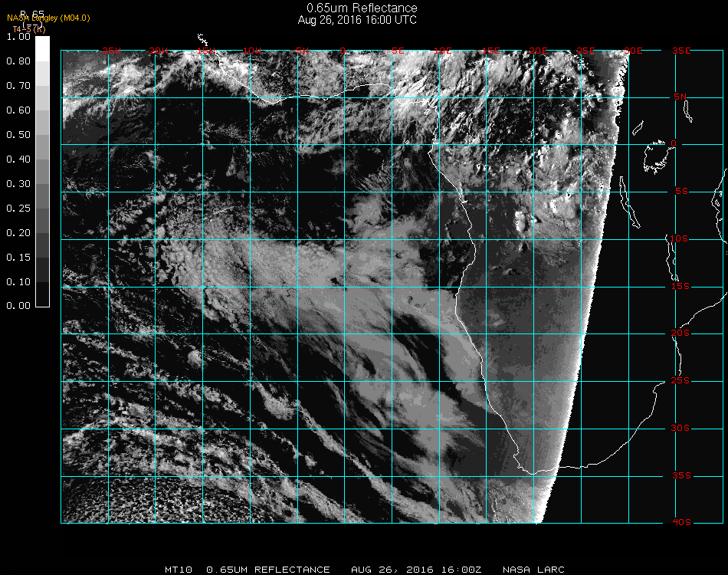Click the 30E longitude label
The image size is (728, 575).
pos(634,51)
